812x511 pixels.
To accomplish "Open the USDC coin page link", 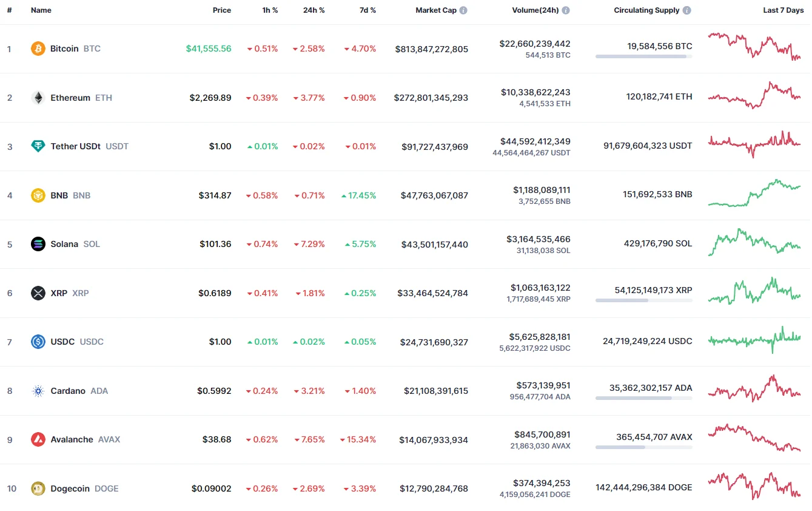I will click(x=62, y=342).
